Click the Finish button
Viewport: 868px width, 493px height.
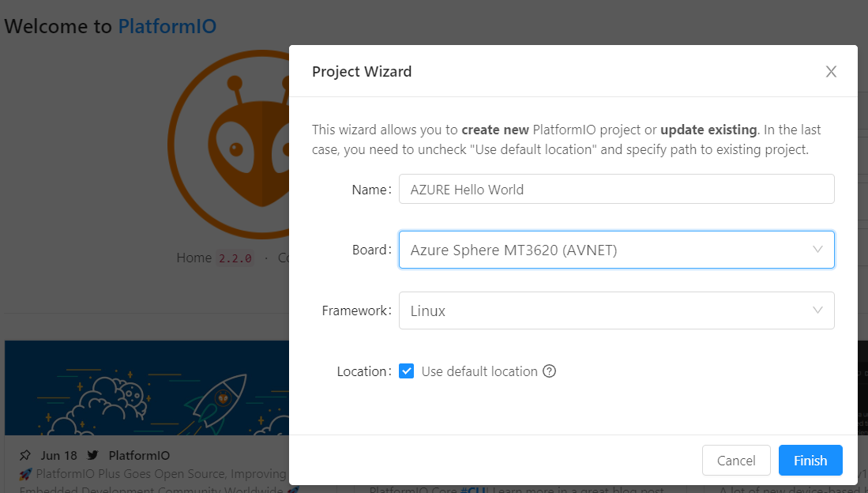810,461
